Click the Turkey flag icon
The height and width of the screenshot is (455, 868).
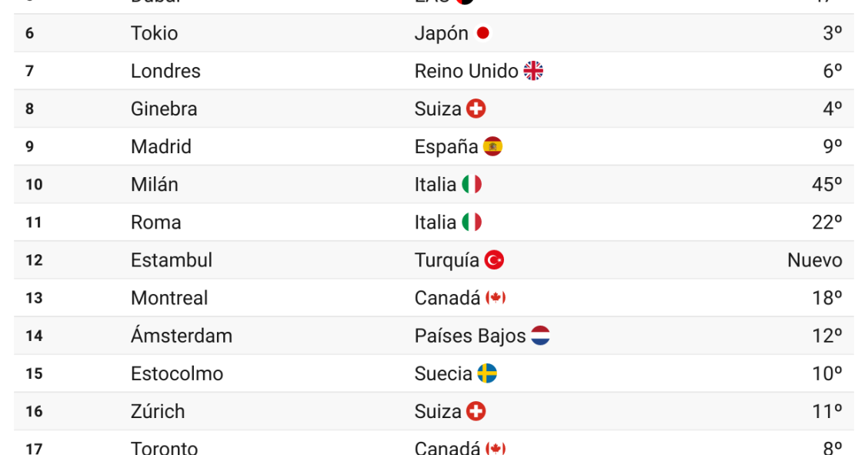tap(494, 260)
